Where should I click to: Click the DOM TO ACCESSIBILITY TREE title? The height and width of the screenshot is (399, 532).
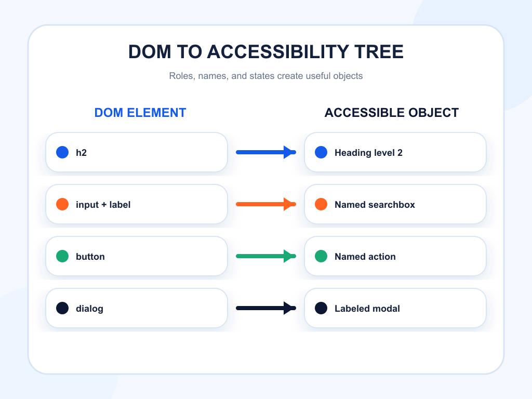tap(266, 52)
